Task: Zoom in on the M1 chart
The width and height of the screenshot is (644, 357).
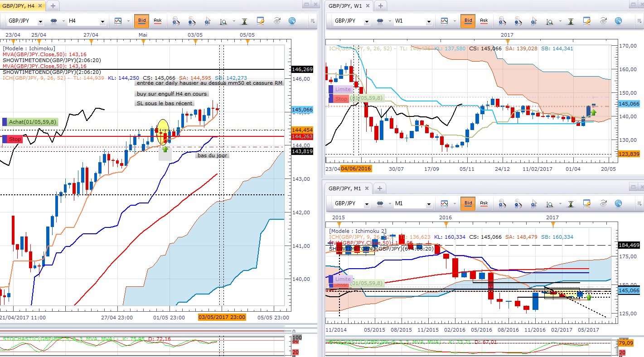Action: (x=503, y=204)
